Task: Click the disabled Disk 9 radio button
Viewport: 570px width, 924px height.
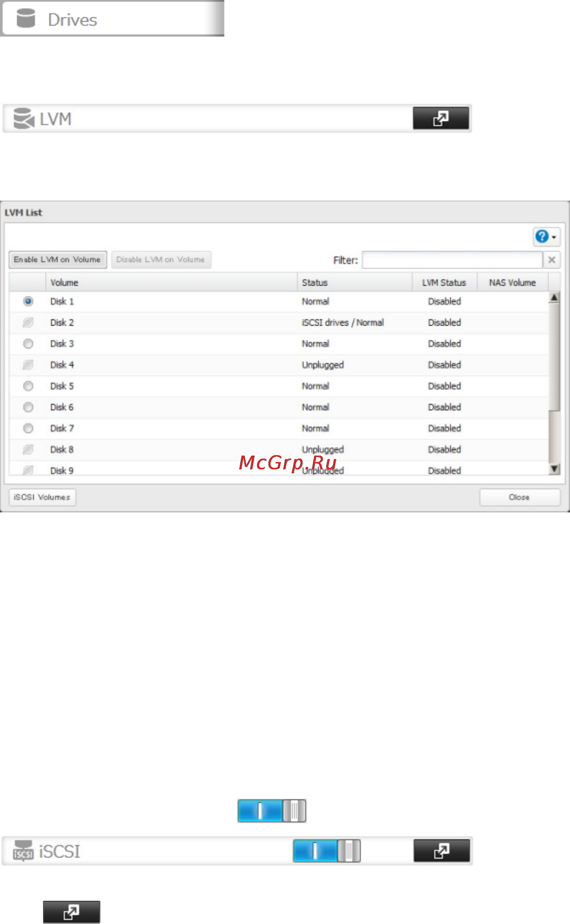Action: pyautogui.click(x=28, y=470)
